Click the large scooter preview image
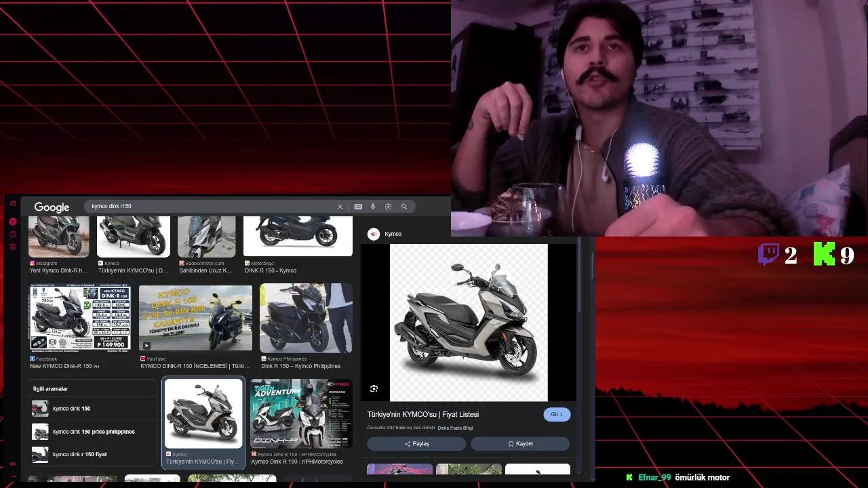 [469, 323]
